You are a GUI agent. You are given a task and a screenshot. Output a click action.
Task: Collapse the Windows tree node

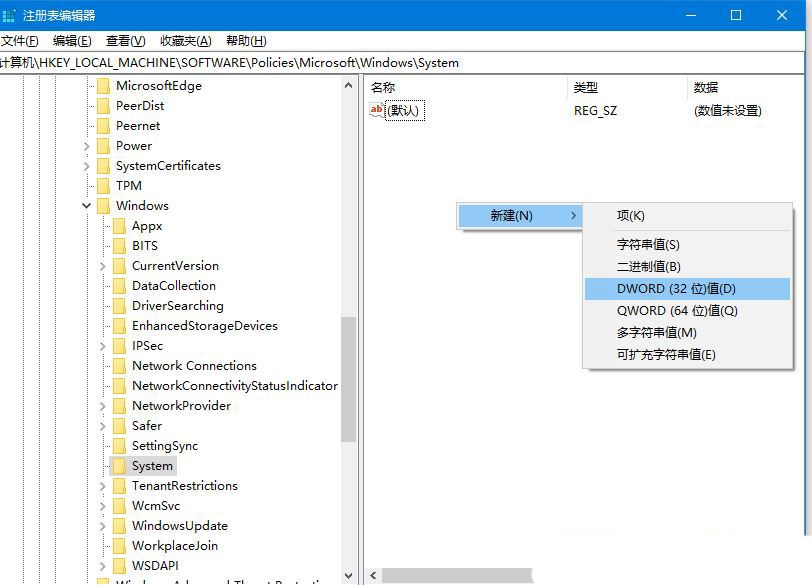click(x=86, y=206)
